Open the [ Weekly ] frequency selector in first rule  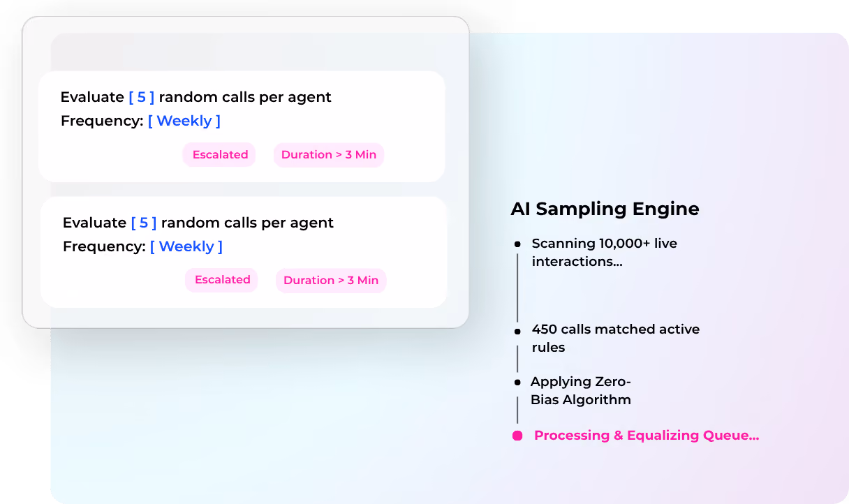184,121
